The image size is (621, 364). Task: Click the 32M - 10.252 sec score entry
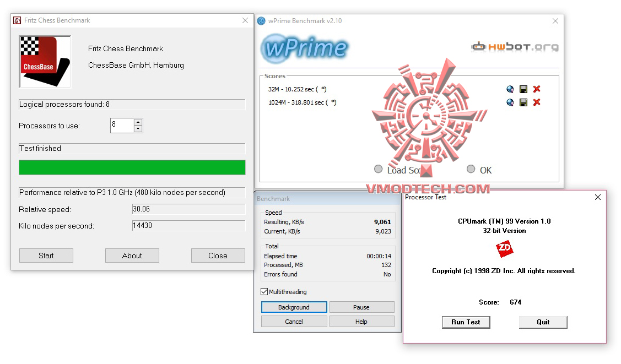click(x=298, y=89)
